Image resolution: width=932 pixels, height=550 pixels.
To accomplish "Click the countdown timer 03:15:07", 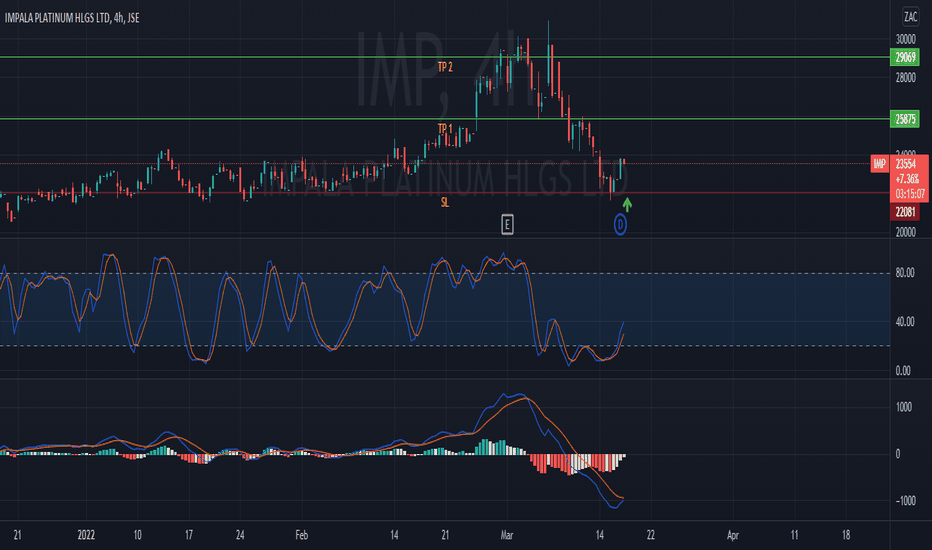I will point(909,194).
